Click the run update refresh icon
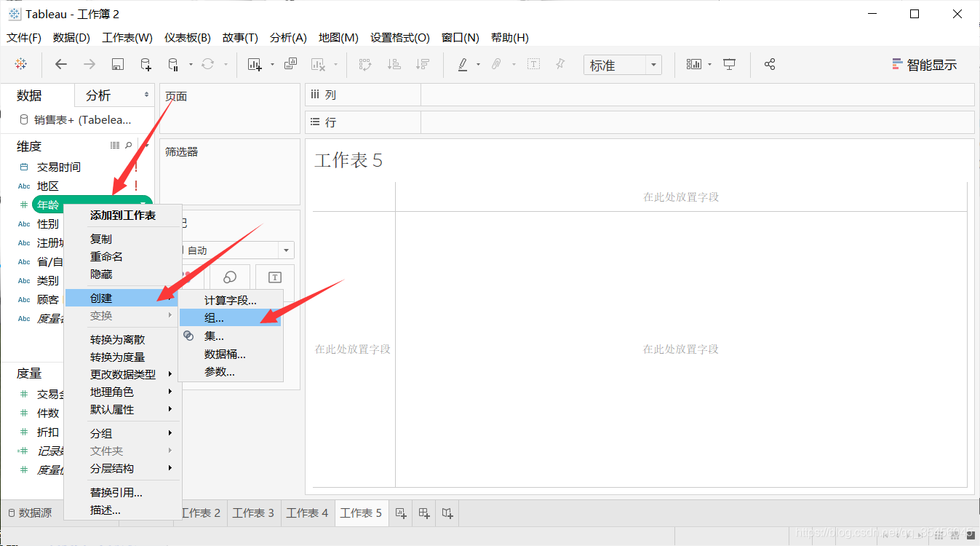This screenshot has height=546, width=980. pos(207,64)
